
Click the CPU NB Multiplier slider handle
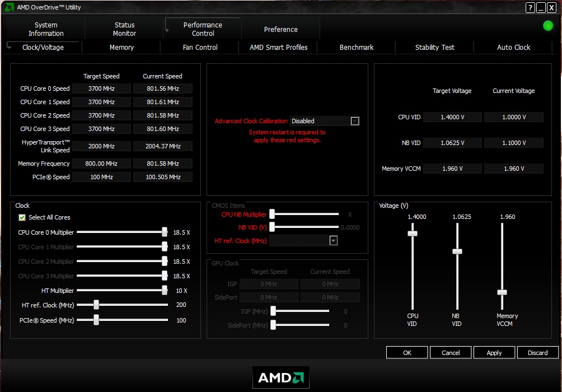[x=272, y=214]
